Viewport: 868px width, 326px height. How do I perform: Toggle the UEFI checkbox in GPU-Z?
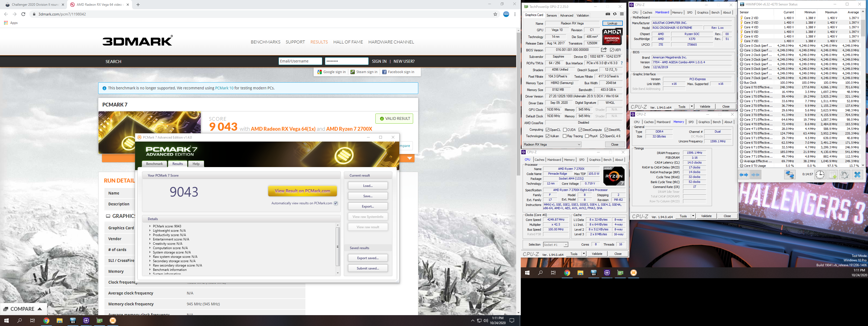612,50
